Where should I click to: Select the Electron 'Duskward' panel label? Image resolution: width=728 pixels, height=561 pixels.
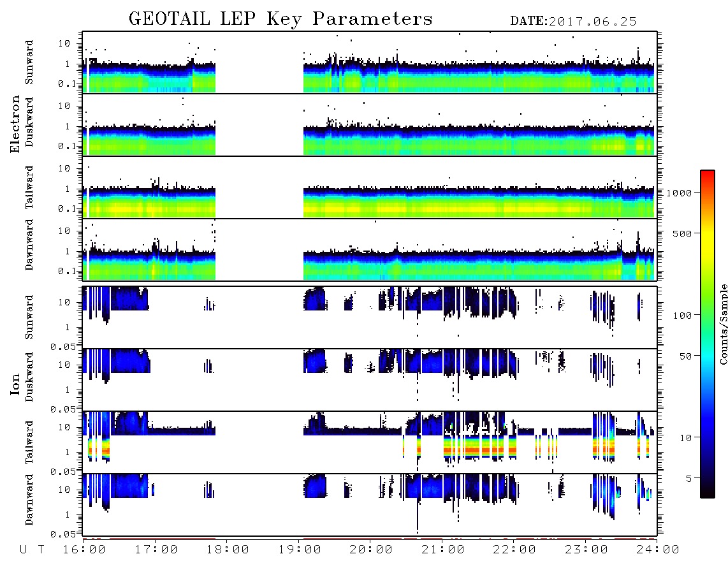tap(29, 122)
